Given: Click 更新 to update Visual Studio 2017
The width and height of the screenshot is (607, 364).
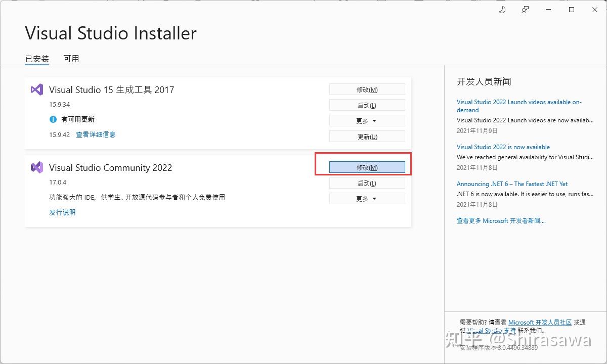Looking at the screenshot, I should pos(367,136).
